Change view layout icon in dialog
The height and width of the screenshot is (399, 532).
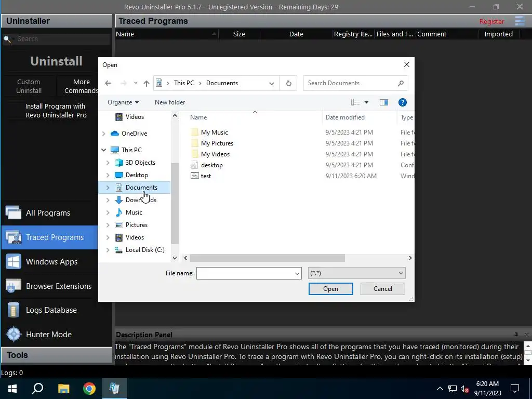tap(355, 102)
